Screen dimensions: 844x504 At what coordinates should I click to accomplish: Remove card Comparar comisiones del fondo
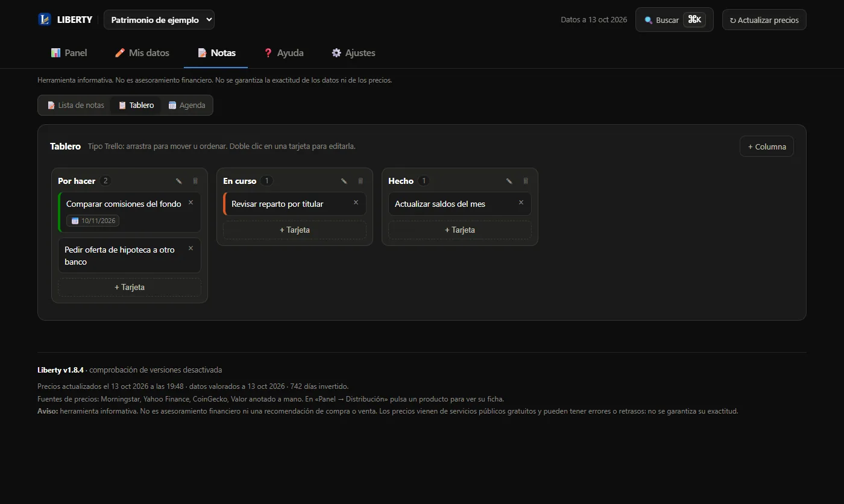tap(191, 203)
